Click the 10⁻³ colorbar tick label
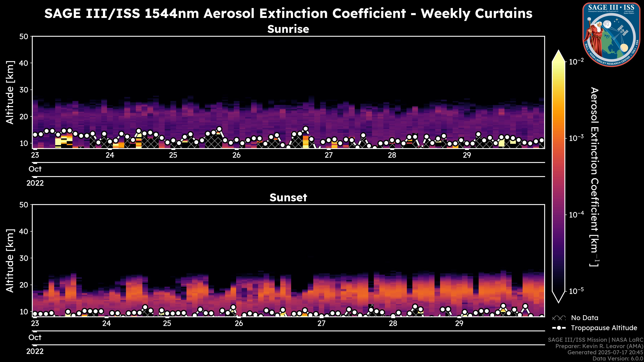The height and width of the screenshot is (362, 644). click(x=576, y=138)
